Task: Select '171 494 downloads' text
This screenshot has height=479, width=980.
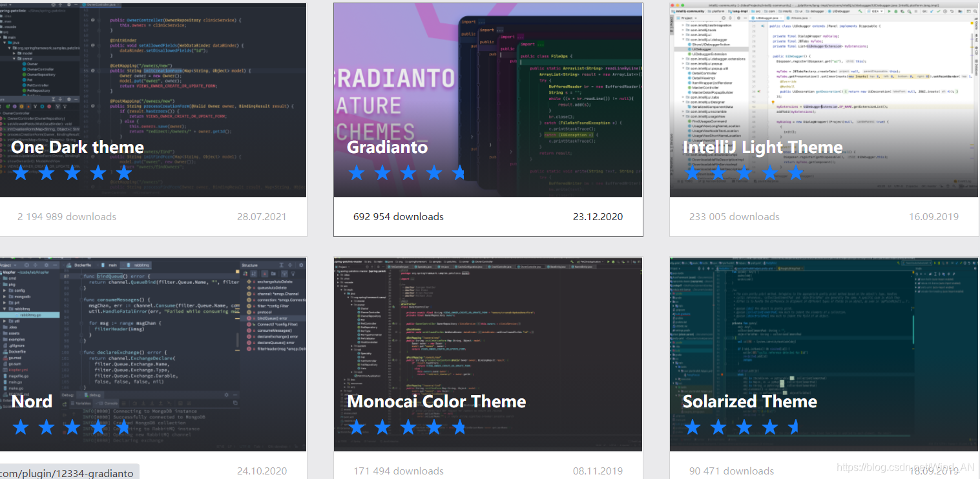Action: click(x=399, y=471)
